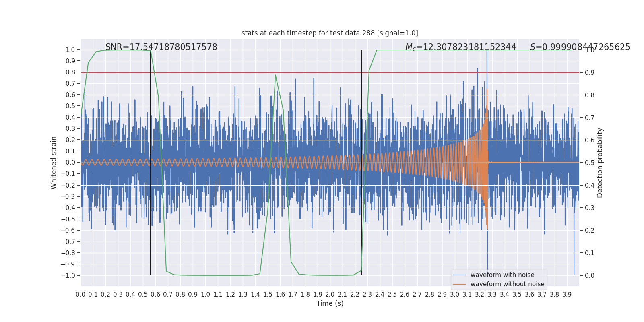The width and height of the screenshot is (644, 322).
Task: Click the 0.9 tick on right probability axis
Action: click(x=590, y=73)
